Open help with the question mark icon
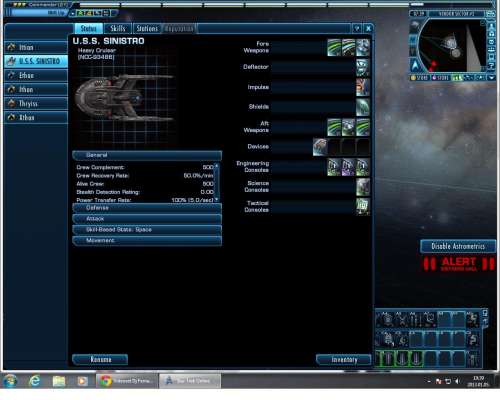This screenshot has width=500, height=400. (357, 29)
